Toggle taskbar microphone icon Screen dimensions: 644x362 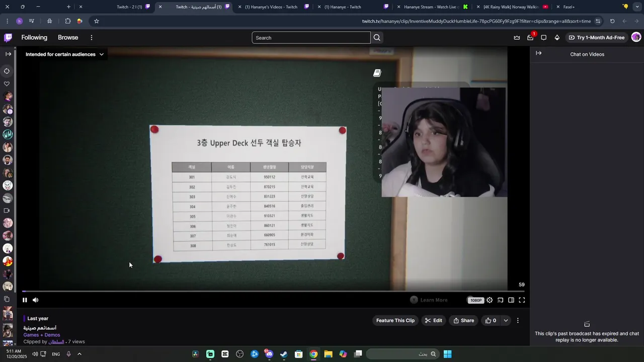point(68,354)
